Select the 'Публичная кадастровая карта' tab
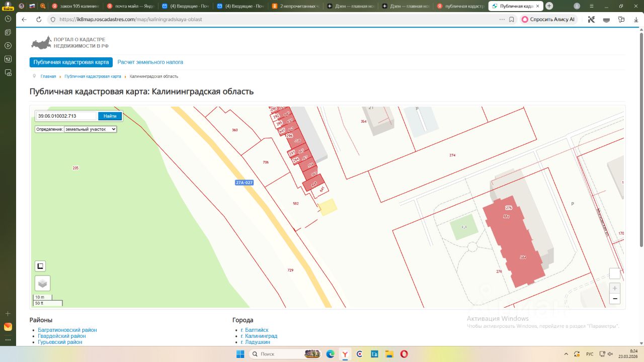This screenshot has height=362, width=644. [71, 62]
